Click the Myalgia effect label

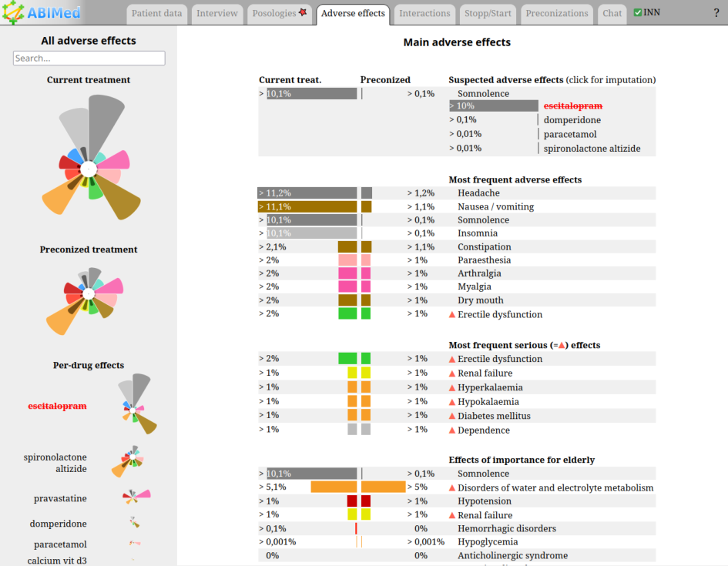tap(475, 286)
